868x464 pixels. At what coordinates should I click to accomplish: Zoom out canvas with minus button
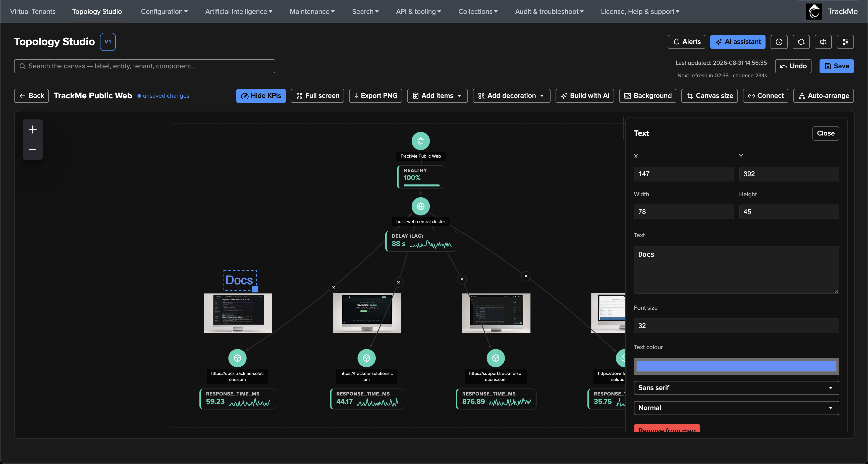tap(32, 150)
